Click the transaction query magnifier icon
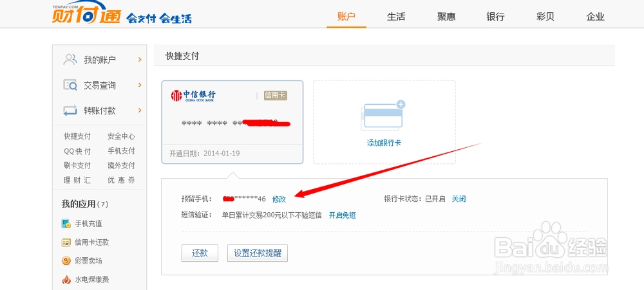The height and width of the screenshot is (290, 644). tap(70, 85)
